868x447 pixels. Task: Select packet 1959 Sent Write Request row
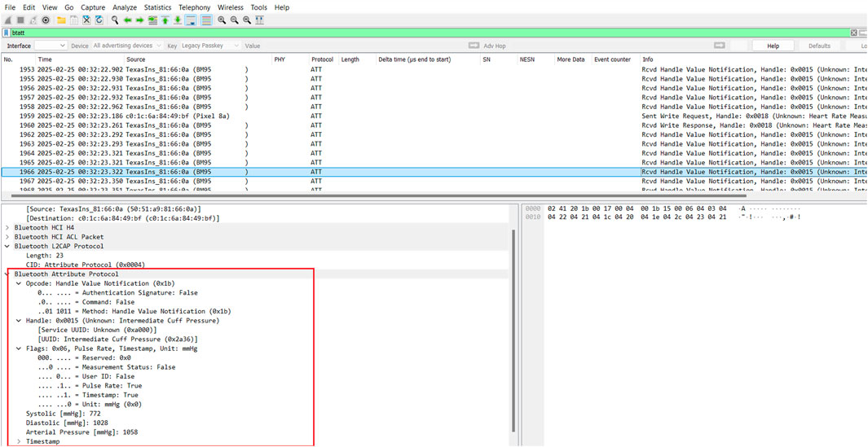pyautogui.click(x=326, y=116)
